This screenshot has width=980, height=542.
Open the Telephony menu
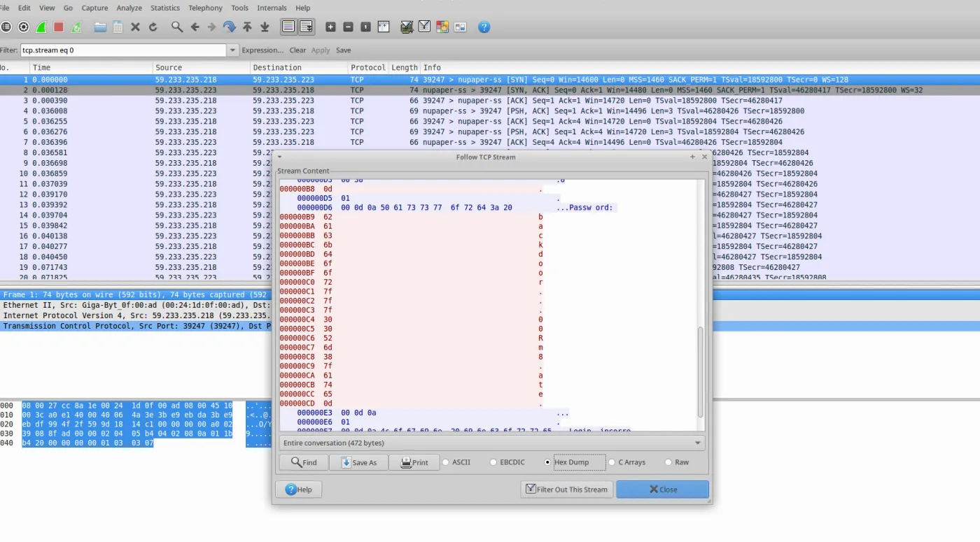tap(205, 8)
